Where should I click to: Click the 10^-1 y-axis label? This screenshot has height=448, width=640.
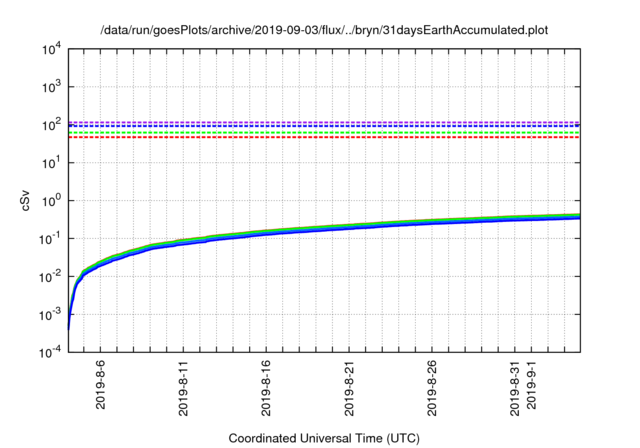(x=51, y=239)
